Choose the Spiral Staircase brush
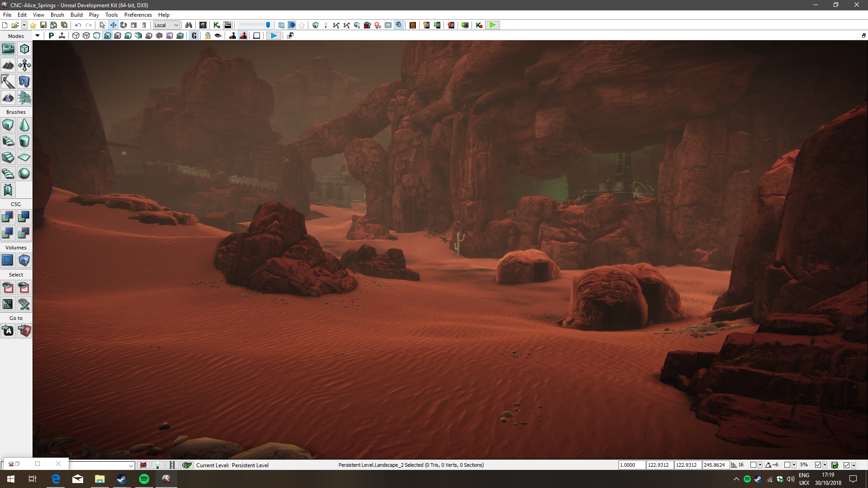Viewport: 868px width, 488px height. 8,174
